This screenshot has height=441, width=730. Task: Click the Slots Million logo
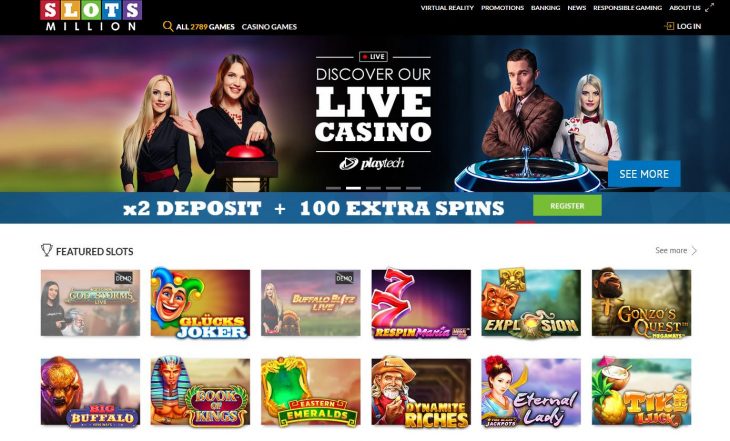[x=91, y=16]
